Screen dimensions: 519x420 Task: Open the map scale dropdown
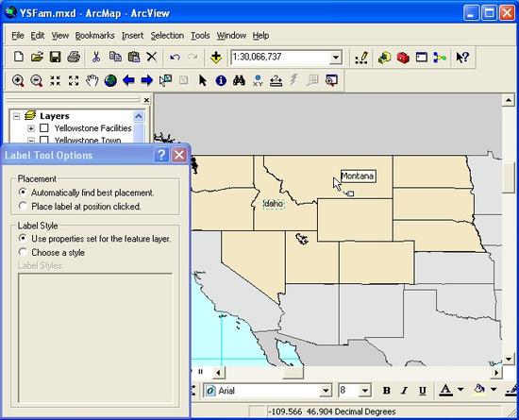point(336,58)
